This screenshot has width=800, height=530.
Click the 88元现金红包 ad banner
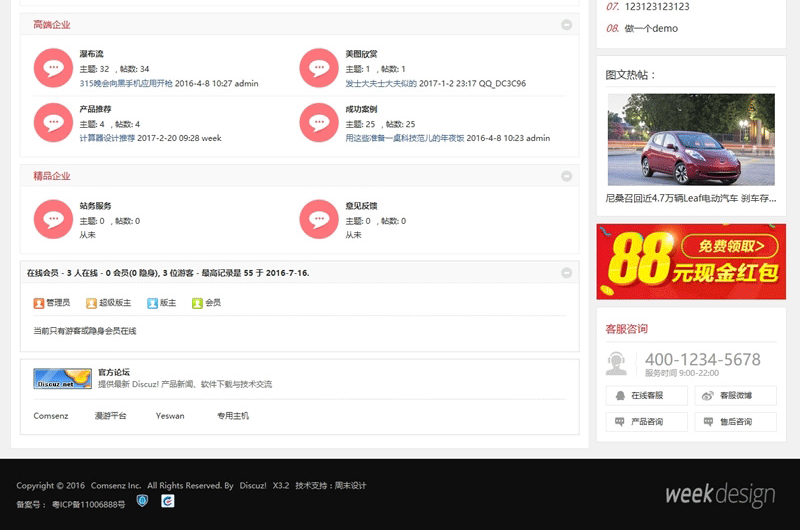[691, 261]
